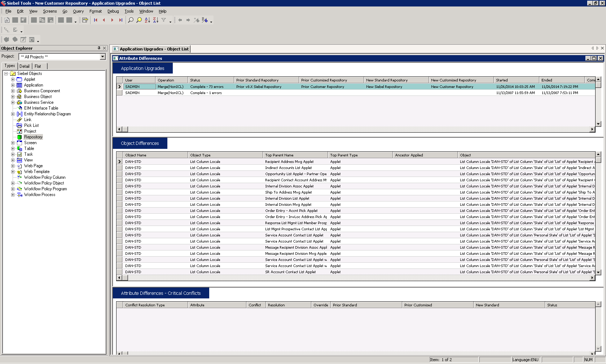
Task: Click the history back arrow icon
Action: [180, 20]
